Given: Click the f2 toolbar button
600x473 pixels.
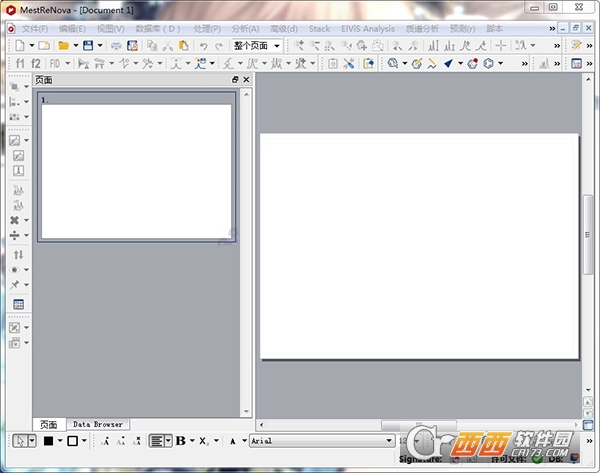Looking at the screenshot, I should 36,64.
